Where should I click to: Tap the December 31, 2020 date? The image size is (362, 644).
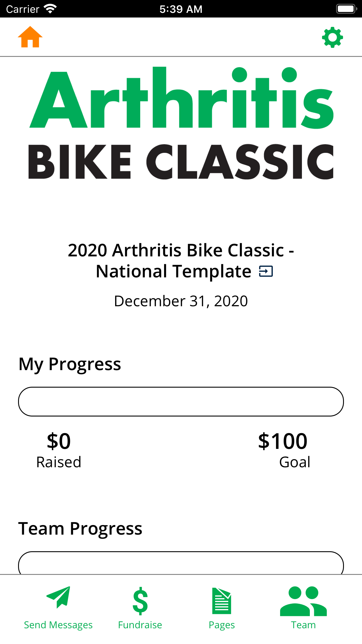(181, 301)
